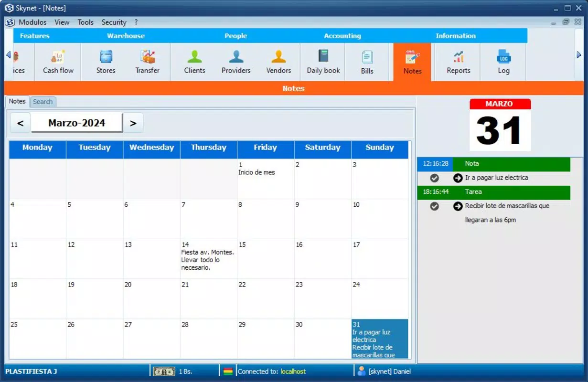Restore the inner Notes window
Screen dimensions: 588x382
566,22
